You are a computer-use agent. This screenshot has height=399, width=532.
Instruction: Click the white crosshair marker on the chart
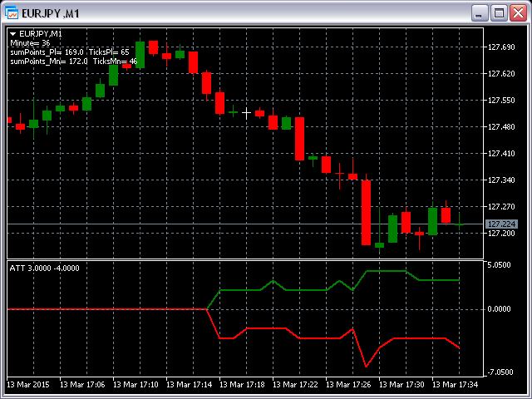(246, 111)
